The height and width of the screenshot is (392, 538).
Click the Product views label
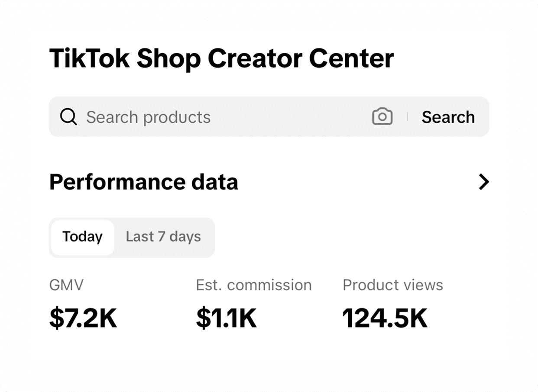pyautogui.click(x=393, y=285)
